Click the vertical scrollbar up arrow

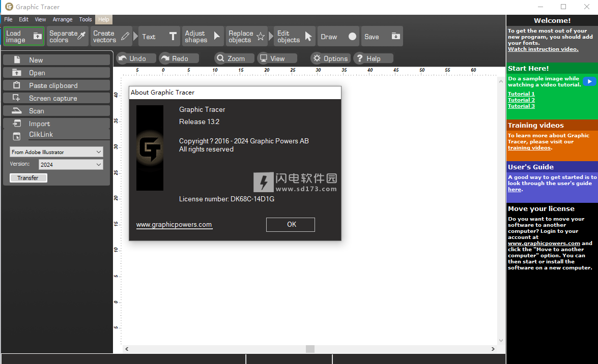501,81
